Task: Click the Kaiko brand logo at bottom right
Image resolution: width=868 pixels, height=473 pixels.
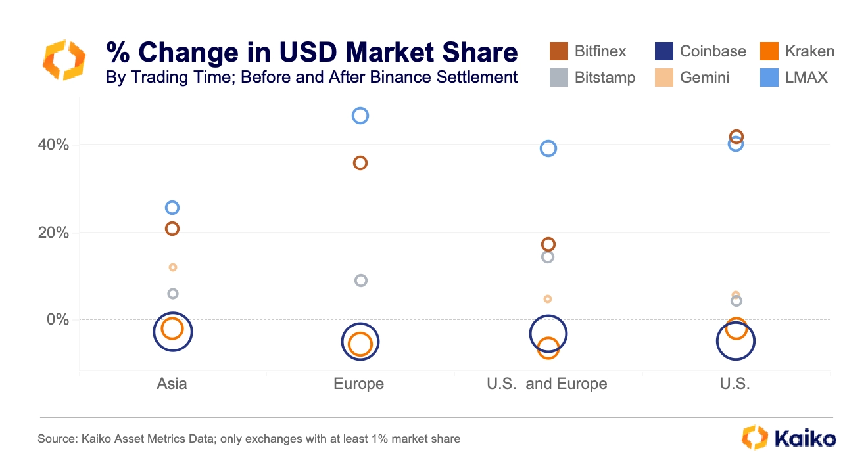Action: click(788, 438)
